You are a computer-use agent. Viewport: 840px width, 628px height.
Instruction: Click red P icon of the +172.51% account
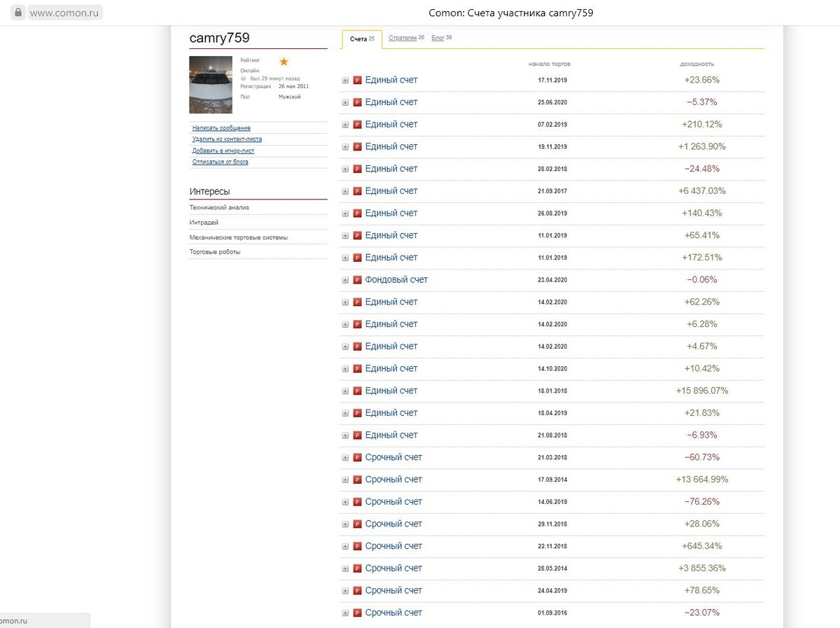point(357,258)
